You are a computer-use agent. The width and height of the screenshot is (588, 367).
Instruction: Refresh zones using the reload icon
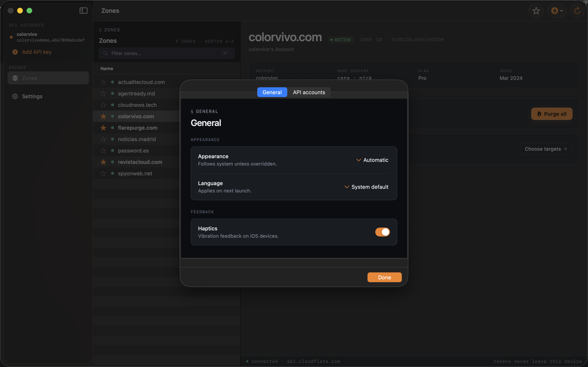tap(577, 11)
